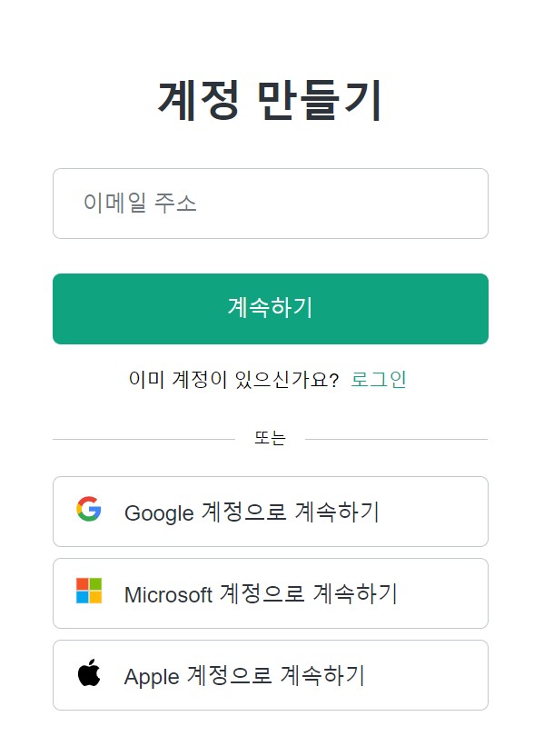Click the 또는 divider label

pos(270,436)
